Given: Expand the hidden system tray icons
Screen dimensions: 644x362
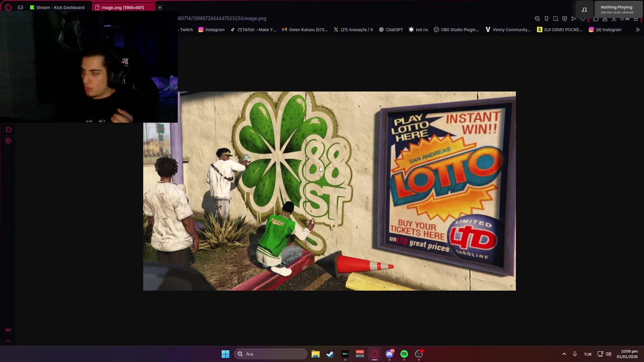Looking at the screenshot, I should (564, 354).
